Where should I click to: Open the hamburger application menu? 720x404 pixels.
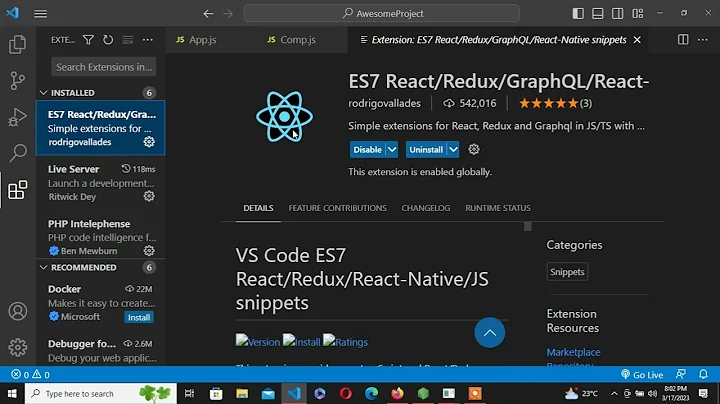pyautogui.click(x=40, y=13)
